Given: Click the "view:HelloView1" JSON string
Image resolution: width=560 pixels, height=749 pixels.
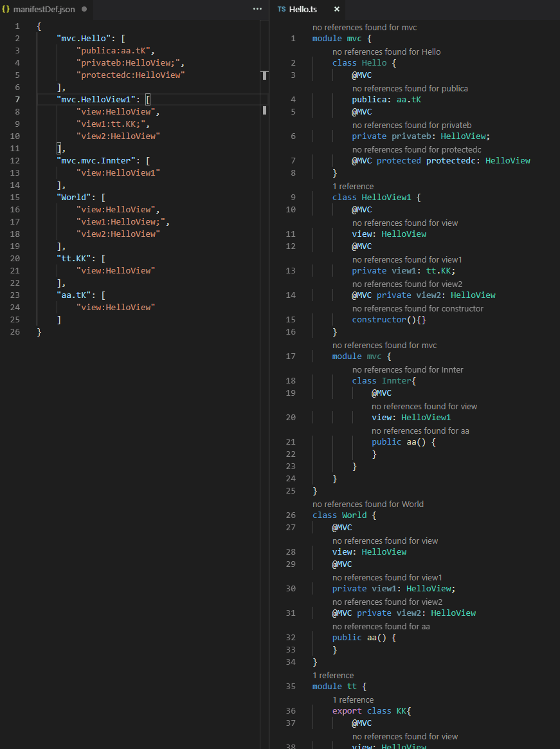Looking at the screenshot, I should coord(118,173).
